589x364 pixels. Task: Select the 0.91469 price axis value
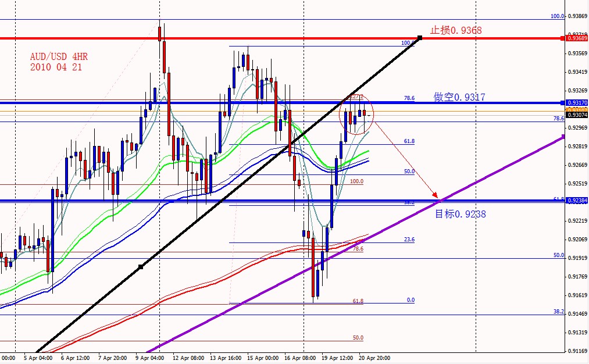click(x=577, y=313)
